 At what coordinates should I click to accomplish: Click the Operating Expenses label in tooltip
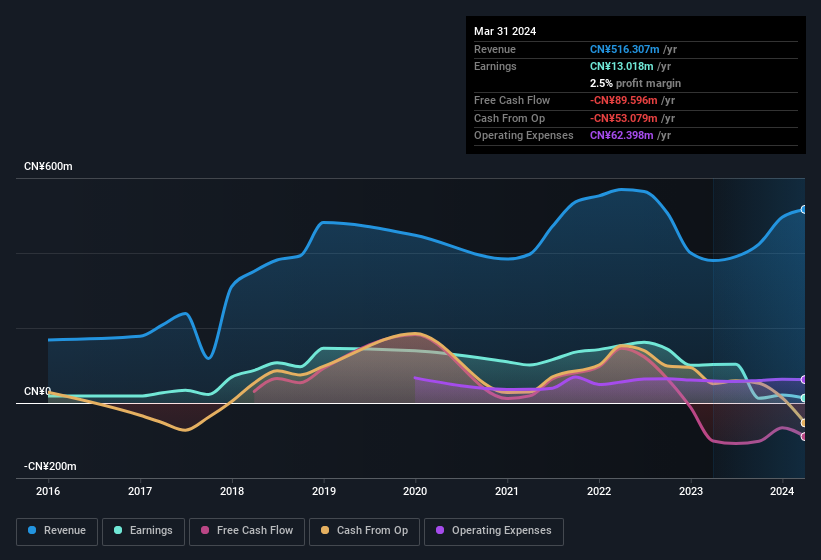(524, 136)
